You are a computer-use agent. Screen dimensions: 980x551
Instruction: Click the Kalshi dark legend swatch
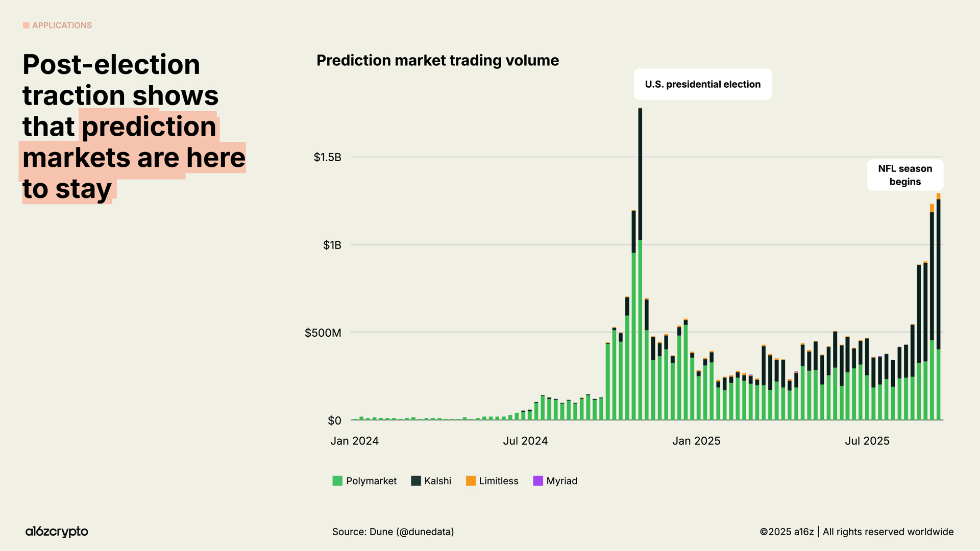pyautogui.click(x=416, y=481)
